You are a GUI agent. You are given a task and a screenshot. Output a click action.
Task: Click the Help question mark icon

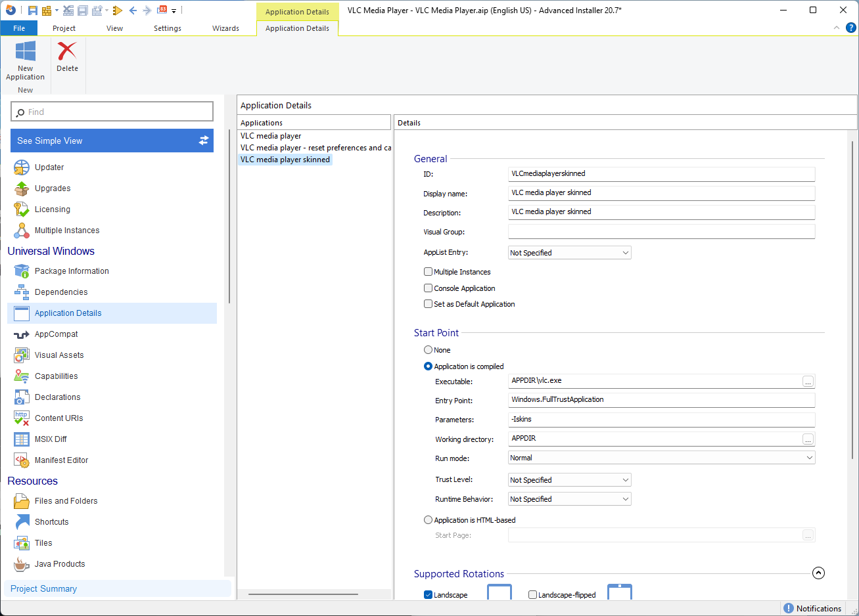[850, 28]
